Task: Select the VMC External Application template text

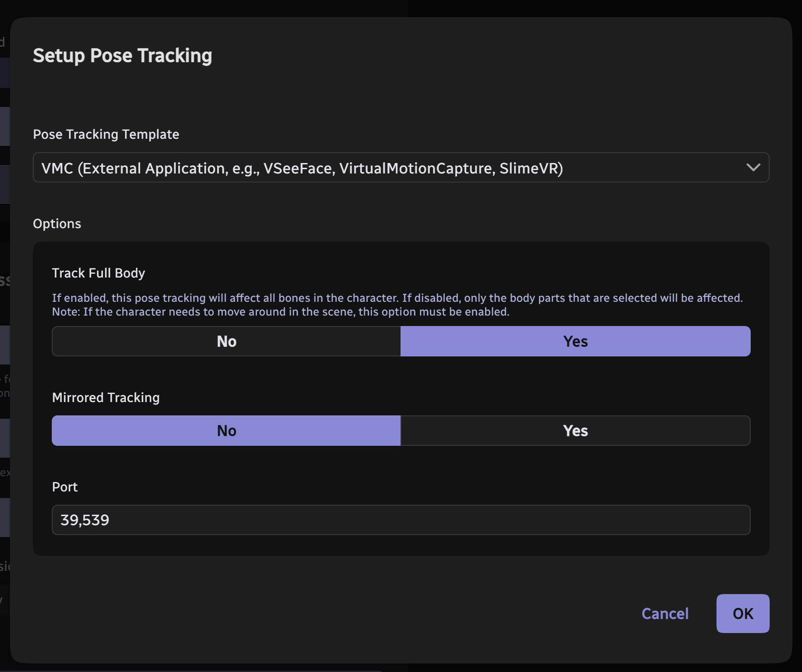Action: click(302, 168)
